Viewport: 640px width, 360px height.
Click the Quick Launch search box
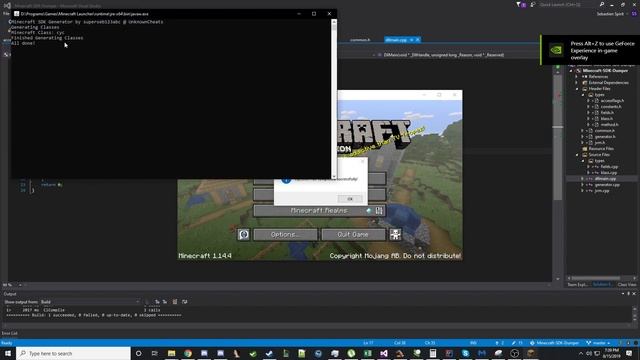pyautogui.click(x=567, y=5)
